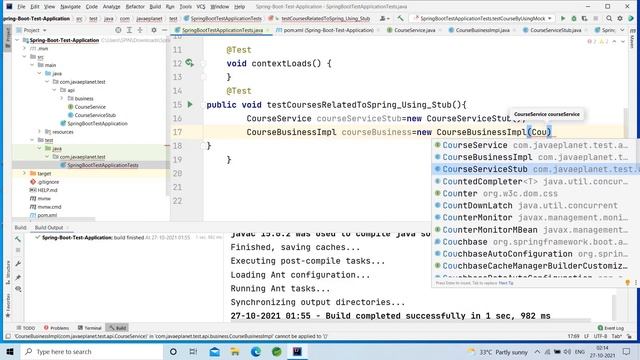
Task: Collapse the Spring-Boot-Test-Application root node
Action: click(17, 40)
